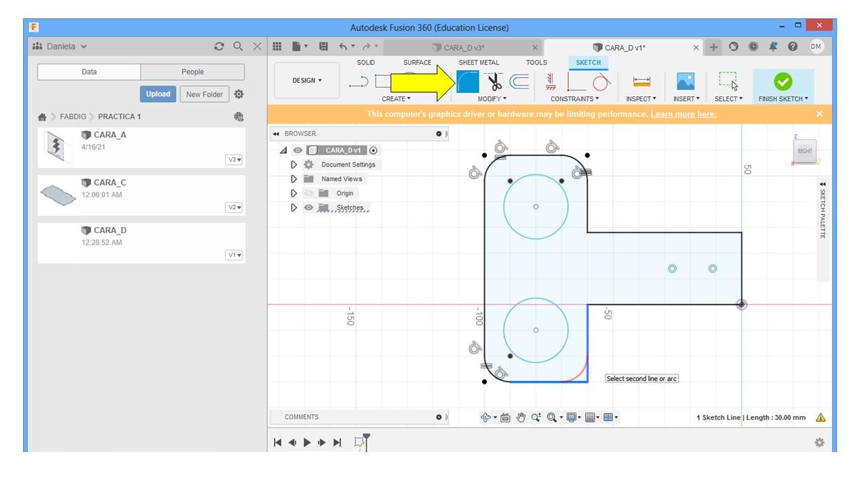Collapse the CARA_D v1 root node
This screenshot has height=488, width=868.
[283, 150]
